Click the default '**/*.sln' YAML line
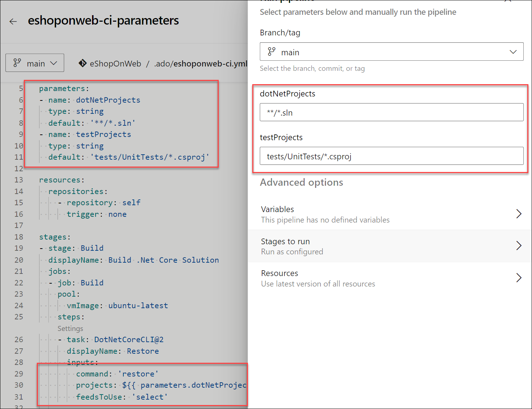The width and height of the screenshot is (532, 409). click(x=92, y=123)
